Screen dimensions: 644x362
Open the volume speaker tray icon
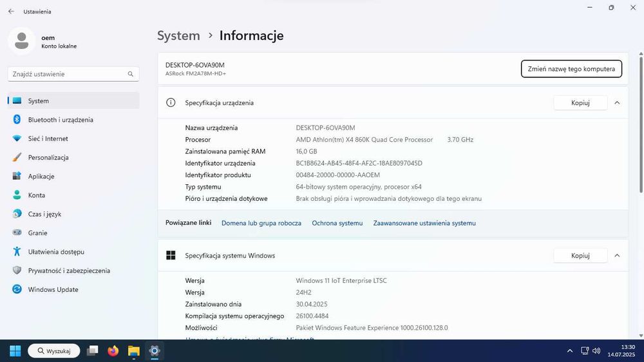596,351
